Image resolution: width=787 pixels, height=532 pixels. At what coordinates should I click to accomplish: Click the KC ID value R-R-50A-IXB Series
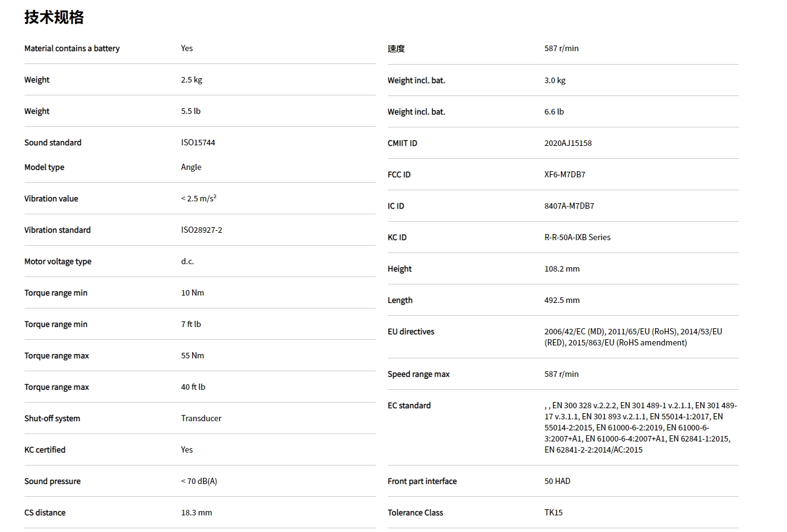[x=577, y=238]
